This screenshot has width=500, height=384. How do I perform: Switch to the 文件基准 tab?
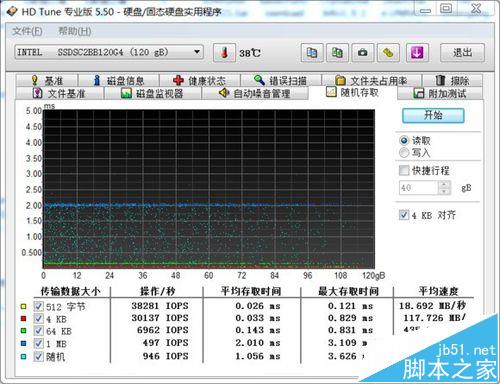pyautogui.click(x=59, y=93)
